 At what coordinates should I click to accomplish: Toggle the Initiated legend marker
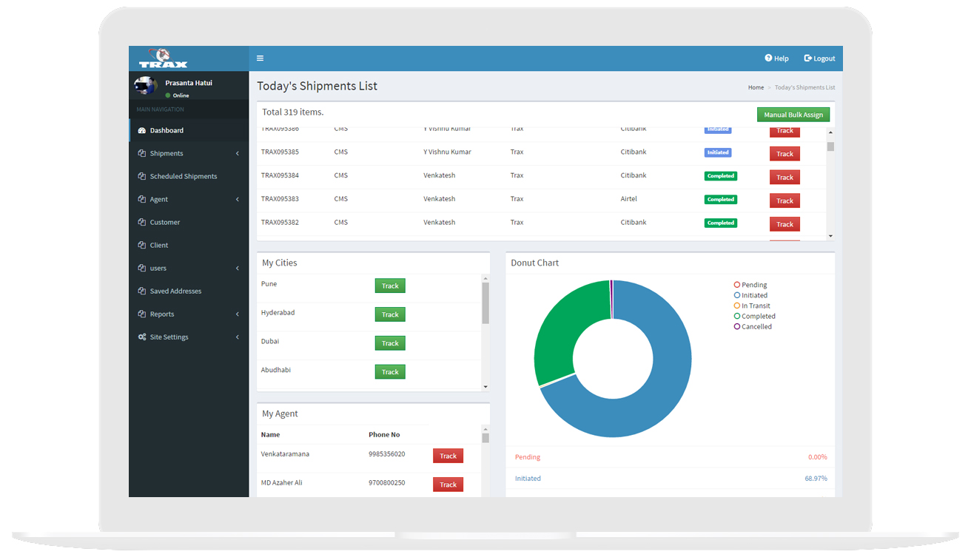737,295
